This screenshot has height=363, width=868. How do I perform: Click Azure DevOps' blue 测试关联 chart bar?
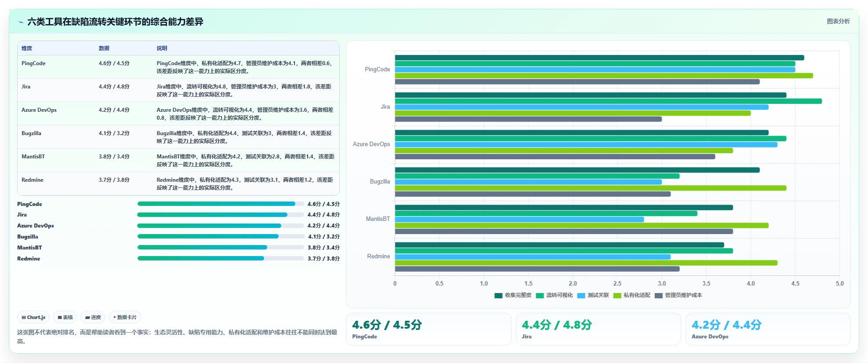pos(586,145)
